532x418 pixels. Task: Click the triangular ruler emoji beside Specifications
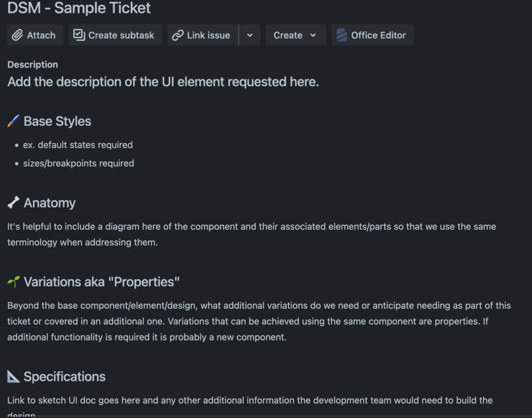[14, 376]
